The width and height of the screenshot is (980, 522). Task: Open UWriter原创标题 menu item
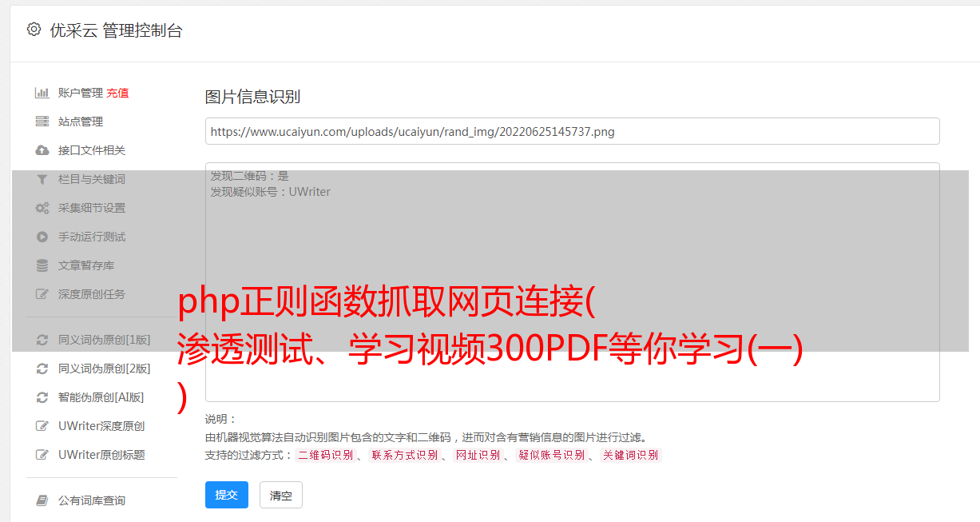(101, 455)
